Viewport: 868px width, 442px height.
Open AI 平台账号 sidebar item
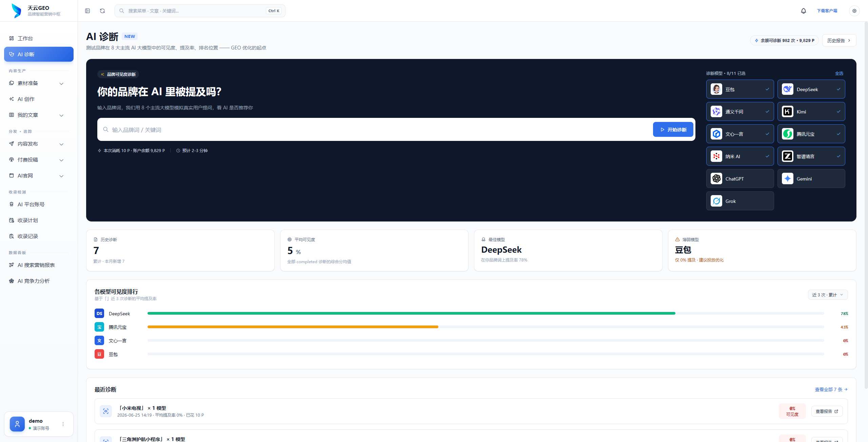[x=39, y=204]
